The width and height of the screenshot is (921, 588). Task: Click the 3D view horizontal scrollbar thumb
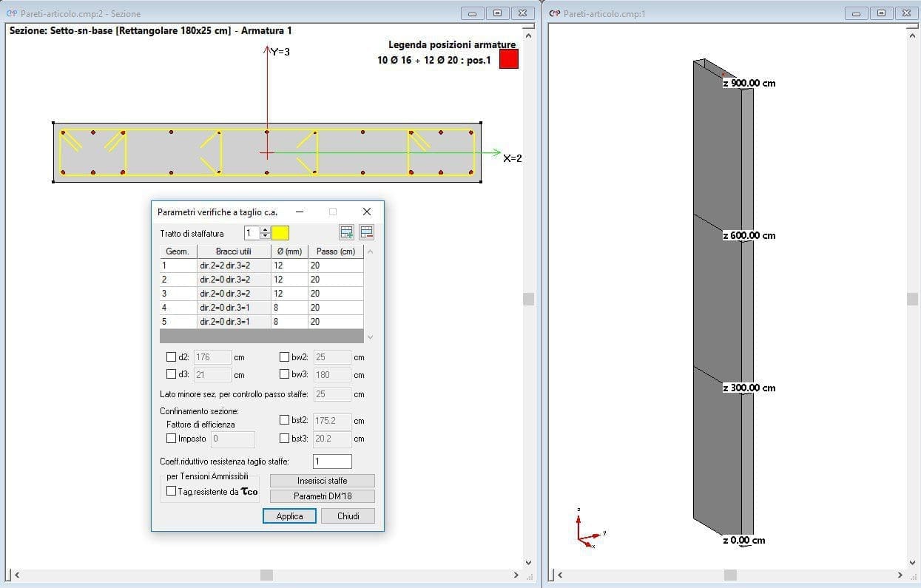(x=730, y=575)
